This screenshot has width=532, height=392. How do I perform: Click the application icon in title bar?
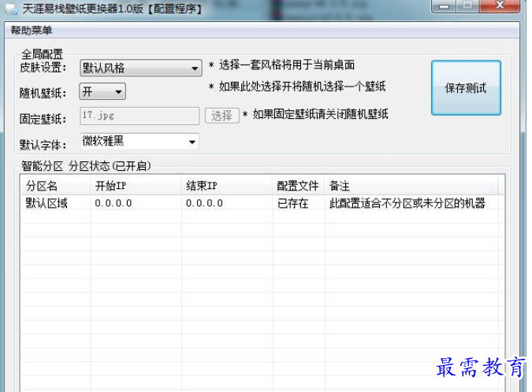[x=12, y=9]
